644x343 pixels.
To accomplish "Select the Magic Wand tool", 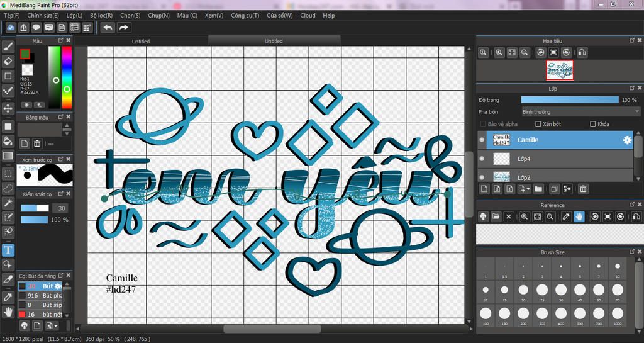I will coord(8,202).
